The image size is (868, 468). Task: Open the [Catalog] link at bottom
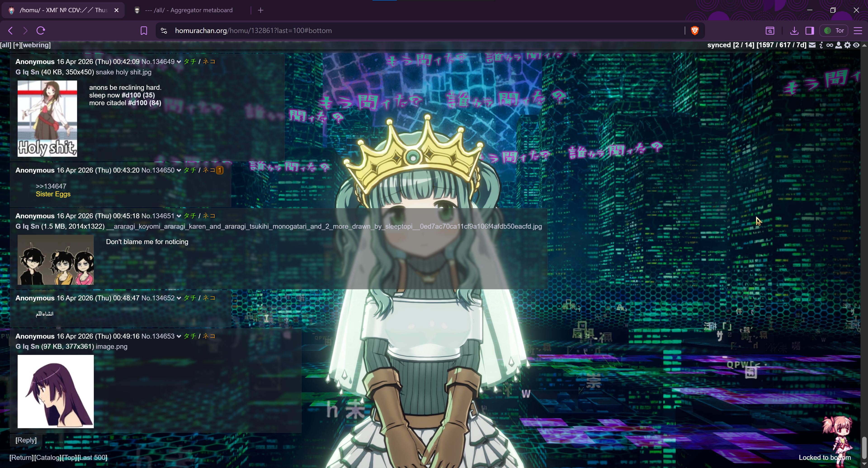point(48,458)
